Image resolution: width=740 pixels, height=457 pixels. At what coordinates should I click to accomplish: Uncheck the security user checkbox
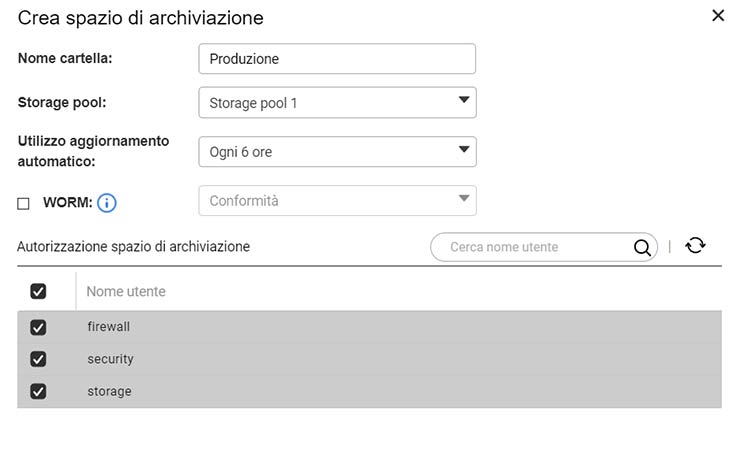point(38,359)
